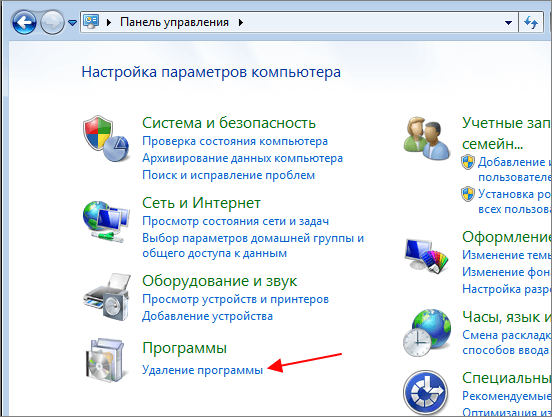Open Добавление пользователей link

[515, 169]
